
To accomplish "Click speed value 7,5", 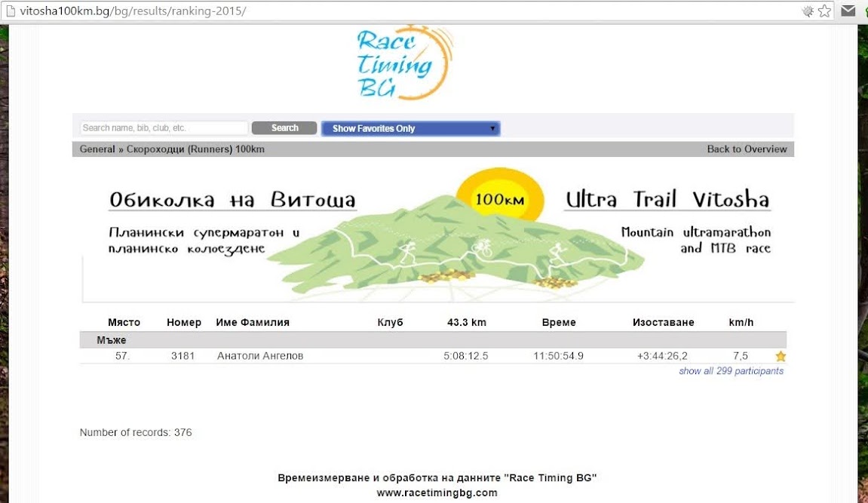I will pyautogui.click(x=740, y=356).
